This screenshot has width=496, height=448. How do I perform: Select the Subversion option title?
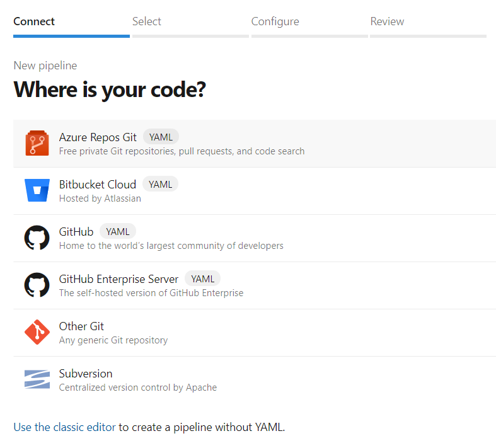(86, 374)
